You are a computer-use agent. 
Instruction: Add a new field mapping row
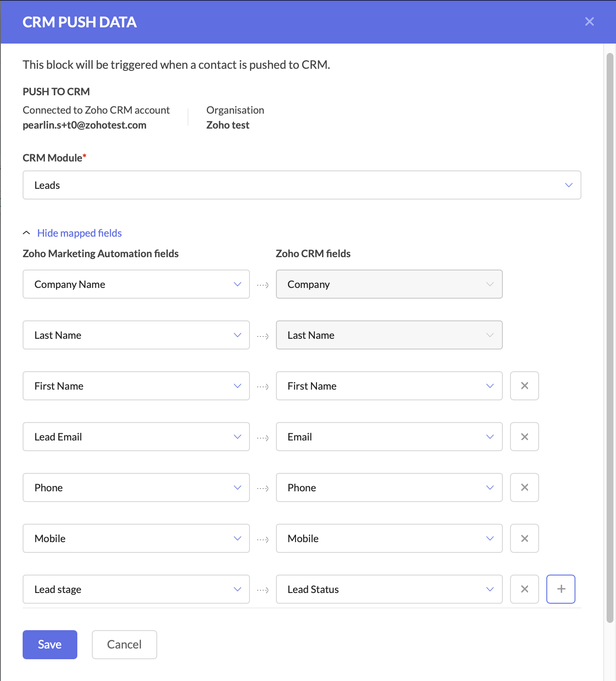pyautogui.click(x=561, y=589)
